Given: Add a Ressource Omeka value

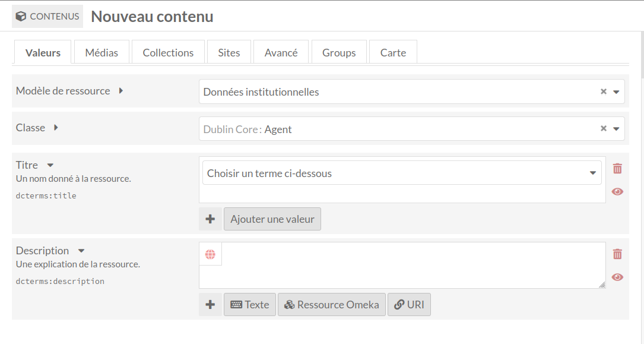Looking at the screenshot, I should click(x=331, y=305).
